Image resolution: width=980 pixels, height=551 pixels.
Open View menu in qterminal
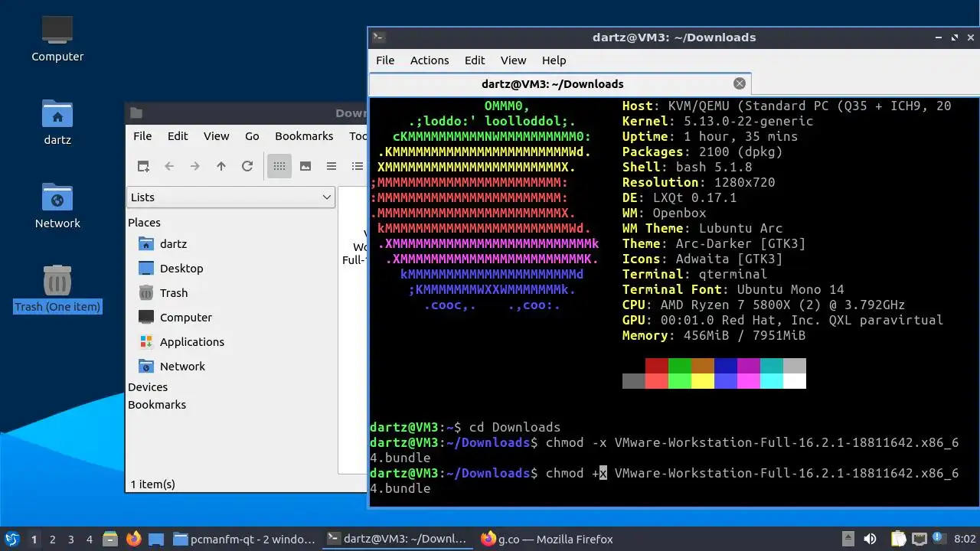[x=513, y=60]
